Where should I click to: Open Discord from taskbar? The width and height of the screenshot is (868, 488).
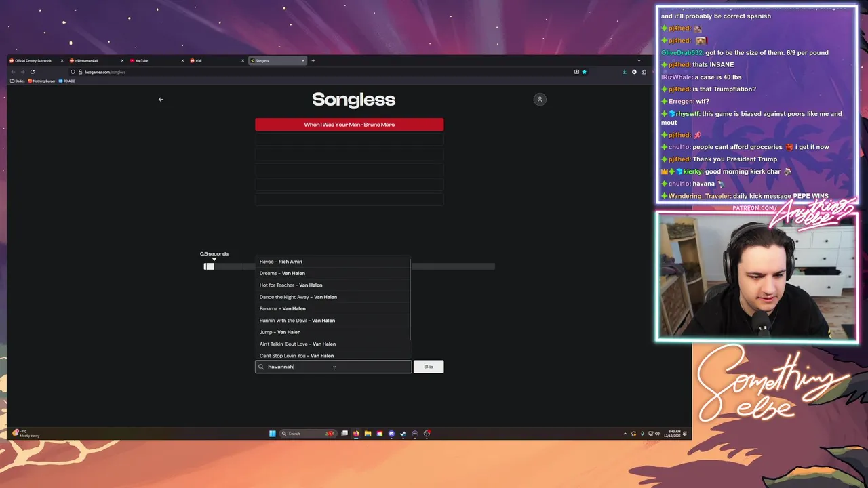tap(391, 434)
